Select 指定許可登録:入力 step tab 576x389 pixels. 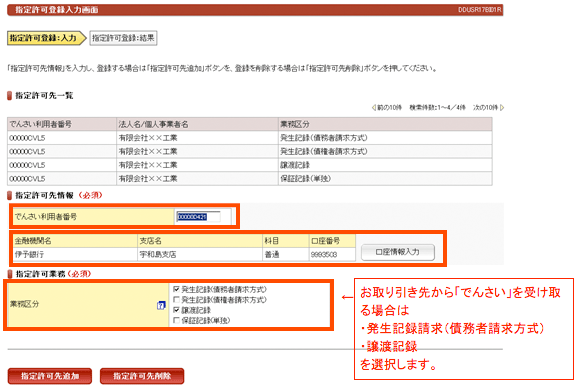coord(46,38)
